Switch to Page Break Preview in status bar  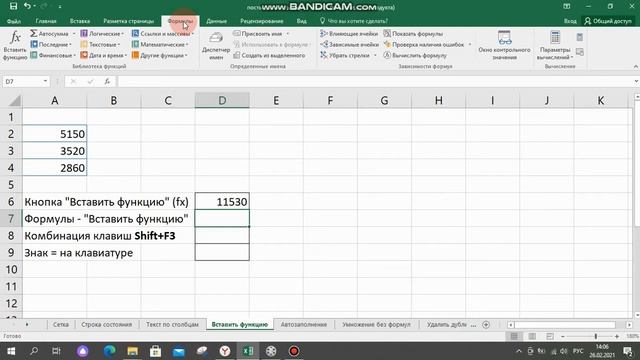(x=550, y=336)
